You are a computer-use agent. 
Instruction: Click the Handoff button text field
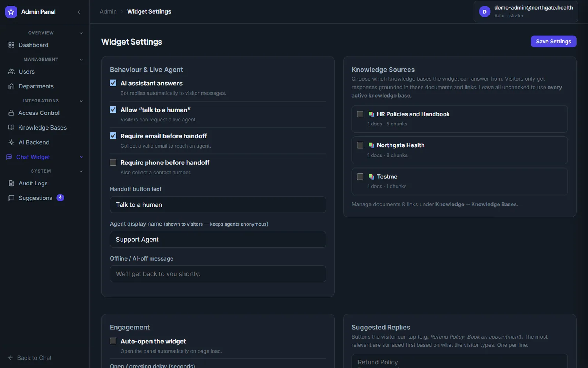click(218, 205)
